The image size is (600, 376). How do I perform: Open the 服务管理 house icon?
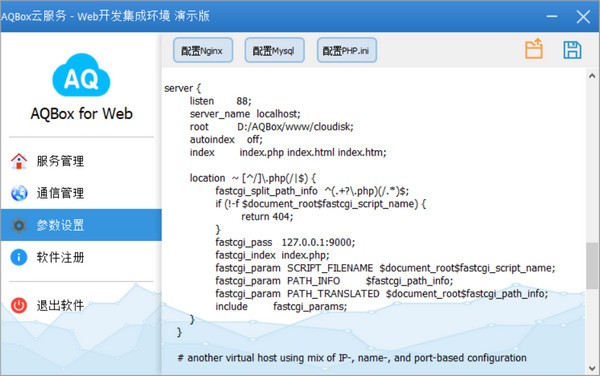click(x=19, y=161)
